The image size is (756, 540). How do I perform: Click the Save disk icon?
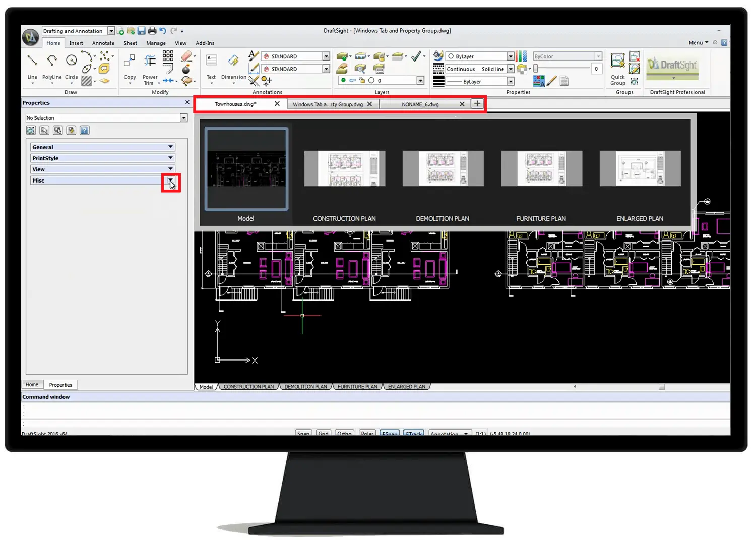[x=142, y=31]
